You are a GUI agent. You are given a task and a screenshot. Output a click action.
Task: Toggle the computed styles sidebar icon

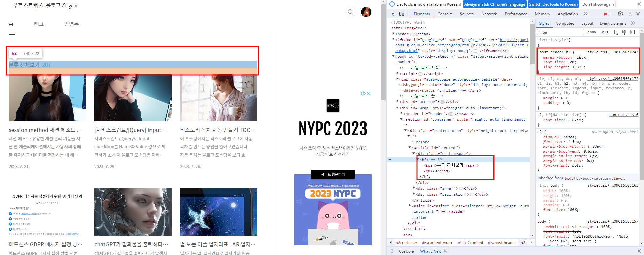click(x=632, y=32)
